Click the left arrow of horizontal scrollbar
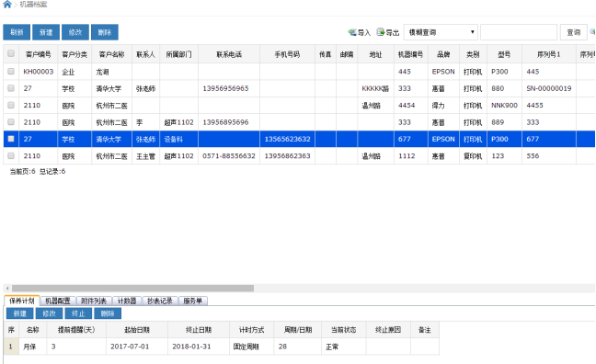596x364 pixels. (x=7, y=289)
